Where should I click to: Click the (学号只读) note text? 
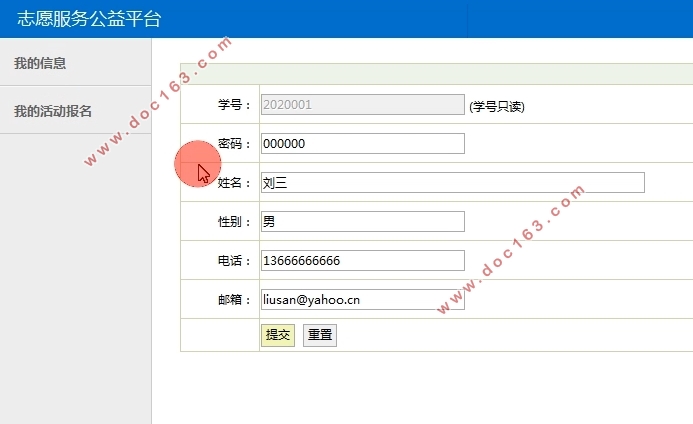(x=497, y=107)
